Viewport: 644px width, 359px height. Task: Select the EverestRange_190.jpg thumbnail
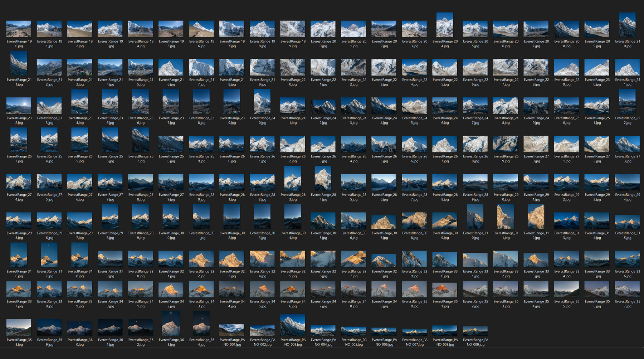click(x=19, y=29)
